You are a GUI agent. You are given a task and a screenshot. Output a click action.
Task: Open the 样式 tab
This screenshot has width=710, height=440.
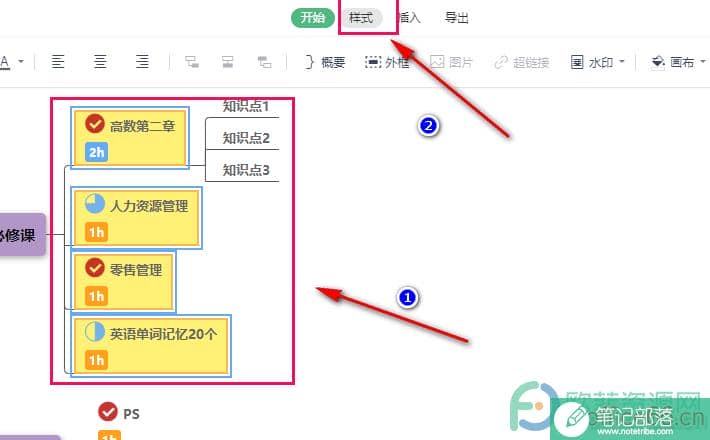[361, 18]
